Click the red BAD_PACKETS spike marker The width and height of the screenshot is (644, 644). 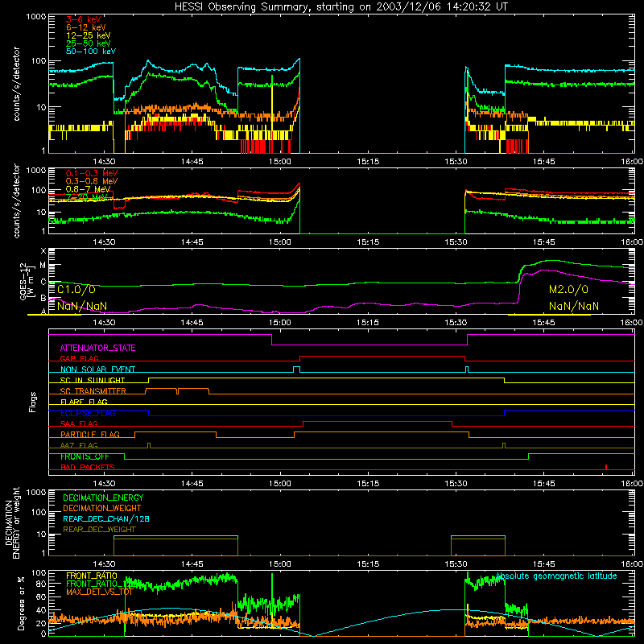click(606, 467)
